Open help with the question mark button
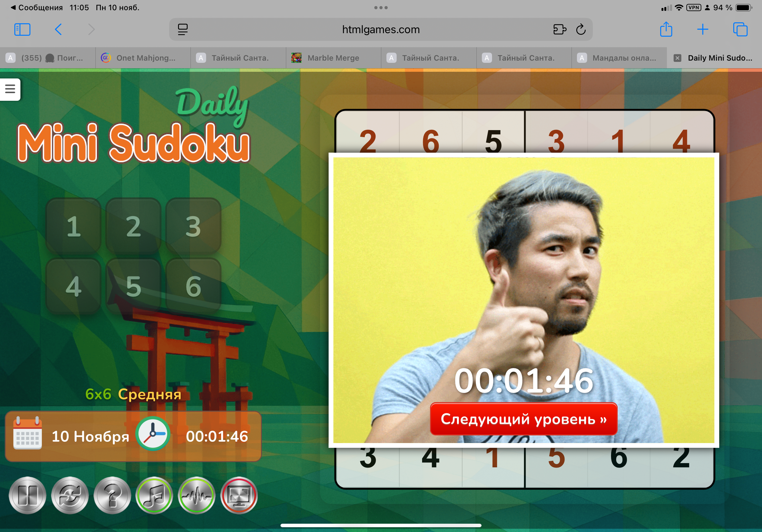 click(x=112, y=495)
